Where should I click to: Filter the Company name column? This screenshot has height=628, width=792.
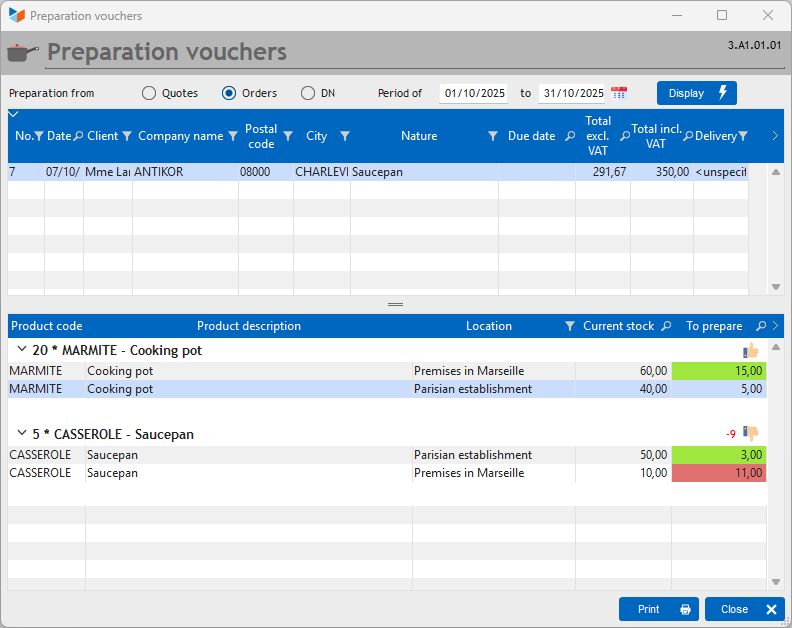click(x=233, y=136)
